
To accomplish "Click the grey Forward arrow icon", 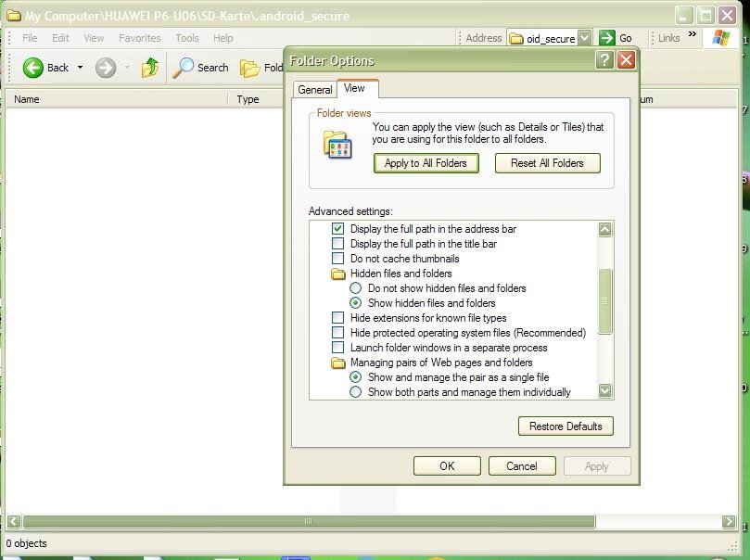I will [x=106, y=68].
